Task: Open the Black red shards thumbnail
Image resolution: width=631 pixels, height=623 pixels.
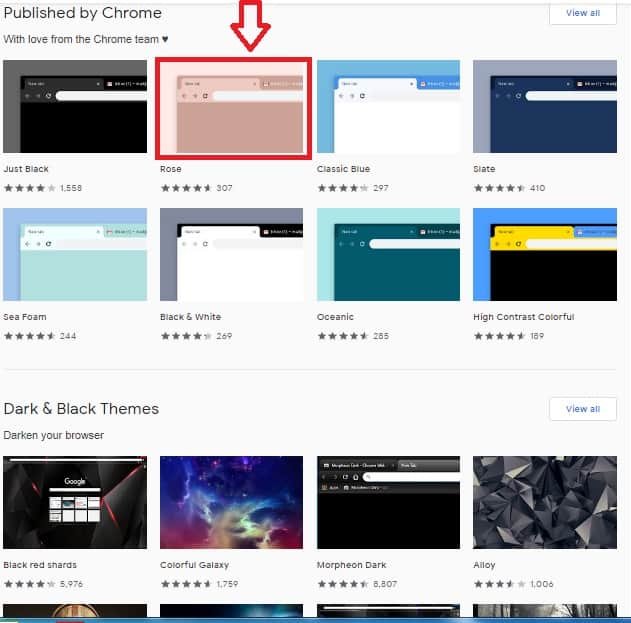Action: [x=75, y=502]
